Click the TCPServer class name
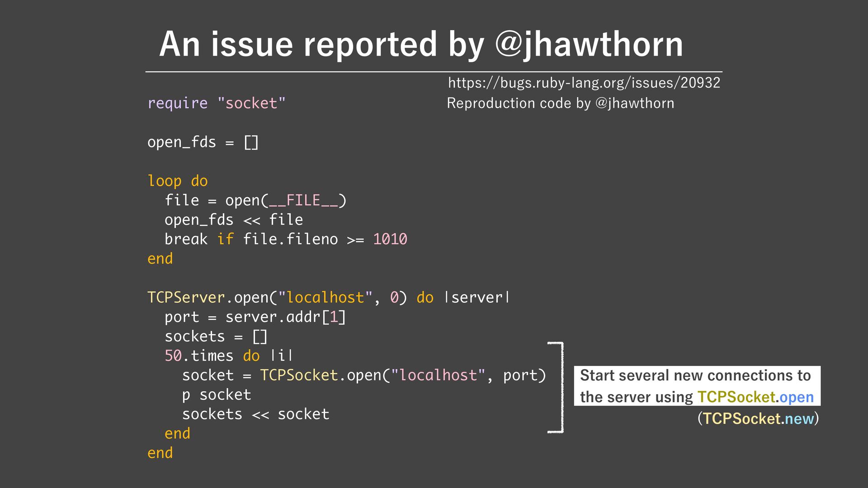The width and height of the screenshot is (868, 488). [x=186, y=297]
